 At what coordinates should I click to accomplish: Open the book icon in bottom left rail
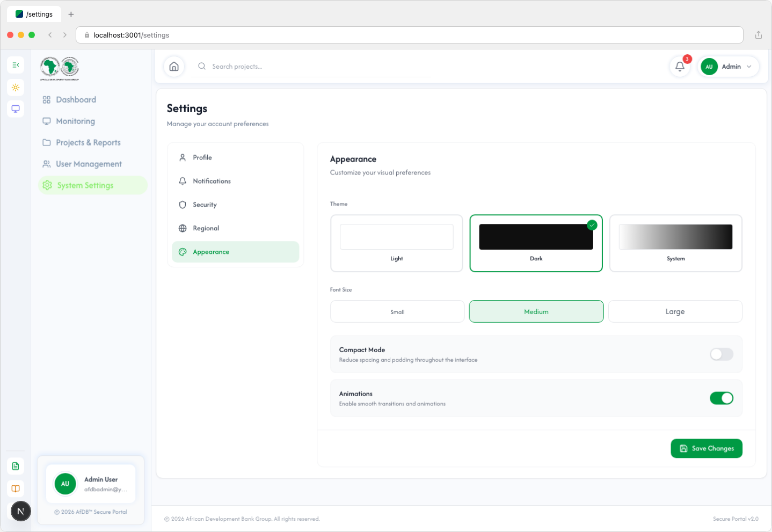click(x=16, y=489)
